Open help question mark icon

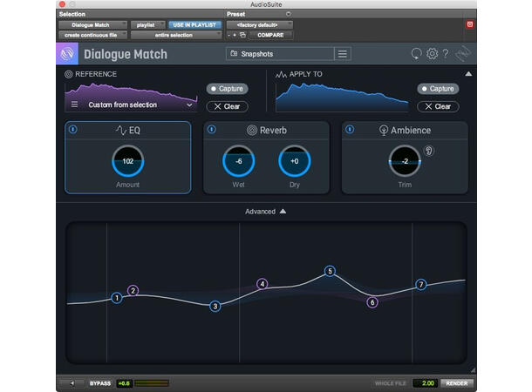(x=446, y=53)
